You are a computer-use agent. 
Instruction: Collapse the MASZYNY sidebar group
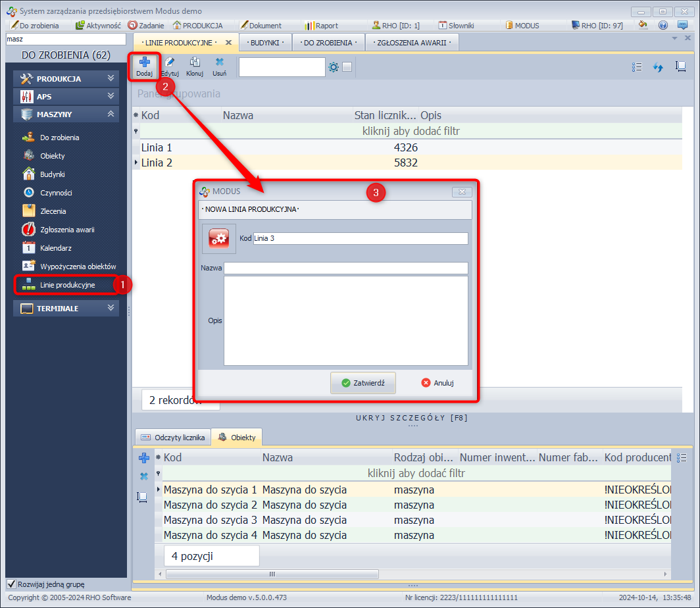pos(66,114)
